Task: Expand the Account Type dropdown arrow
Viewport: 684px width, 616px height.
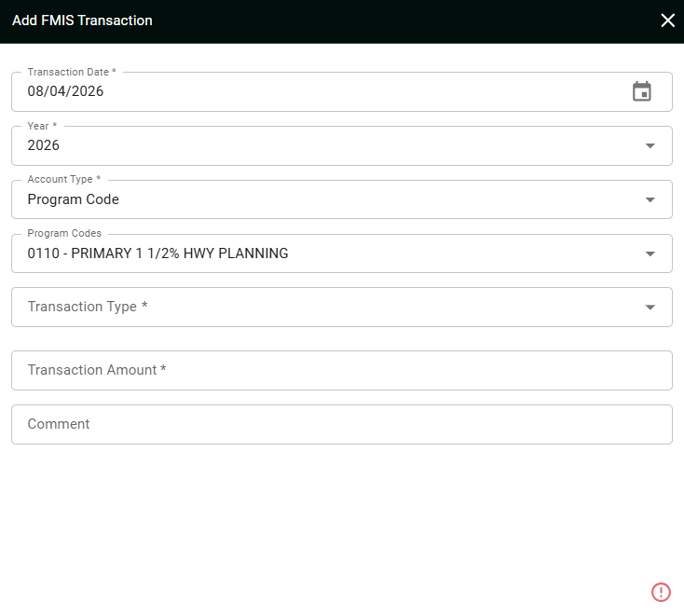Action: tap(650, 199)
